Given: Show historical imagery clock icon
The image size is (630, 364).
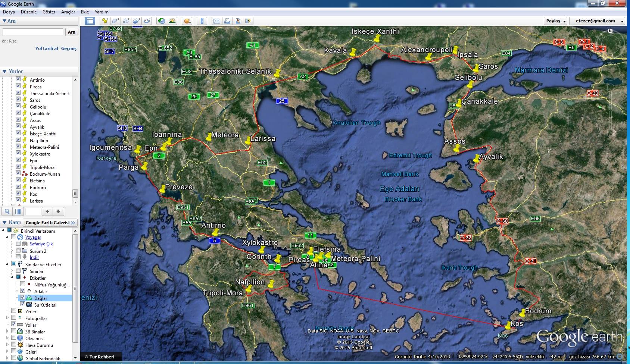Looking at the screenshot, I should 162,21.
